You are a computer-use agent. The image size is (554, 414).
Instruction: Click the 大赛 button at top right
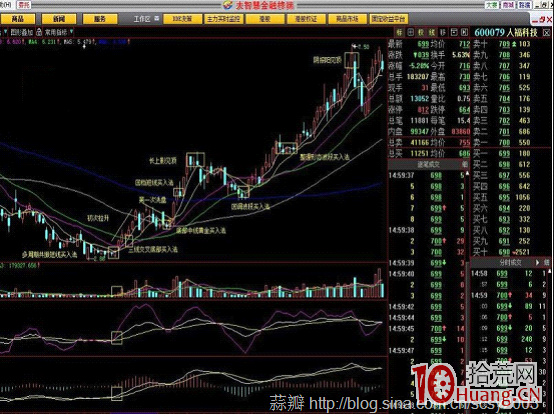491,5
